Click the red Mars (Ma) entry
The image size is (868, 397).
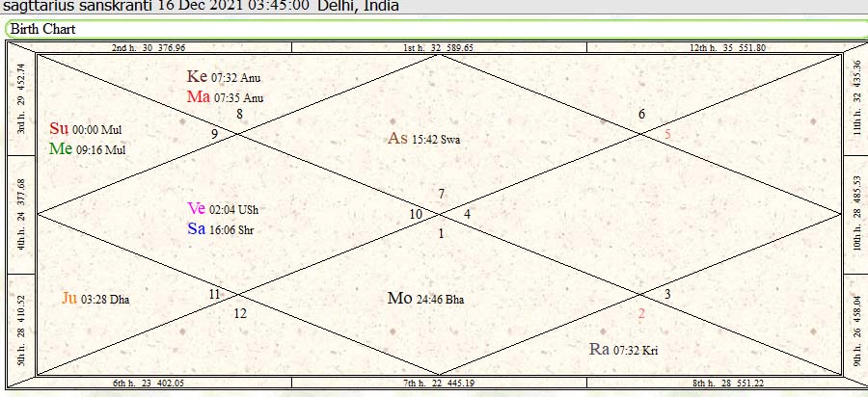[224, 97]
